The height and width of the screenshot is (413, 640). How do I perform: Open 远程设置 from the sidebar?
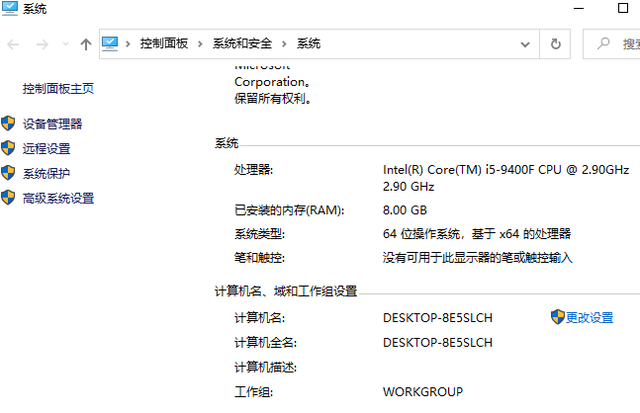click(46, 149)
